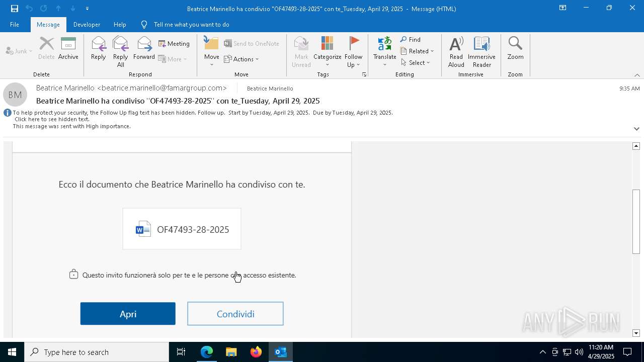Click the taskbar search box
The height and width of the screenshot is (362, 644).
[x=97, y=352]
